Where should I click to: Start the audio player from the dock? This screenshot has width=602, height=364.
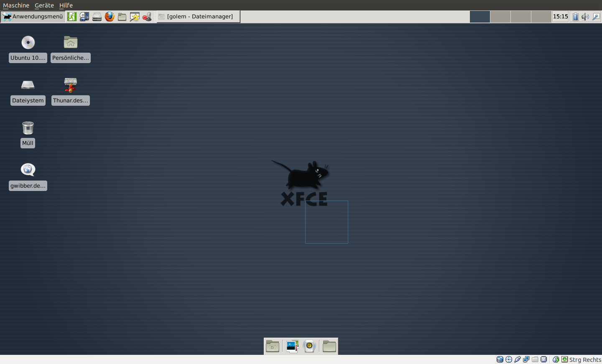pos(309,346)
